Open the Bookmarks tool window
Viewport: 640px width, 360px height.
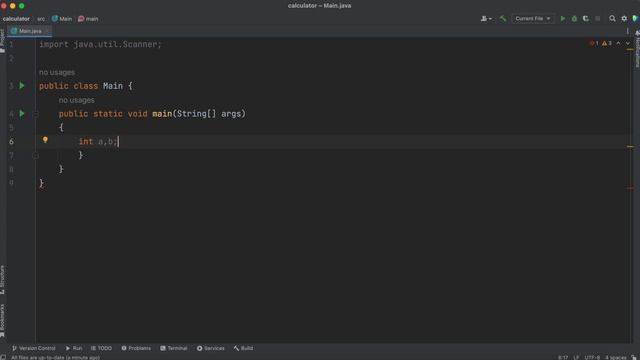coord(2,320)
